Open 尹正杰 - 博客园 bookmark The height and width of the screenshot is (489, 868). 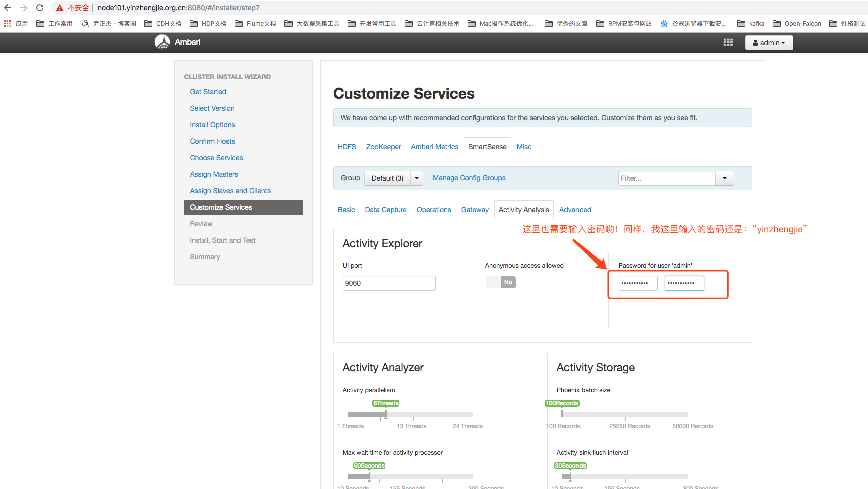tap(109, 23)
